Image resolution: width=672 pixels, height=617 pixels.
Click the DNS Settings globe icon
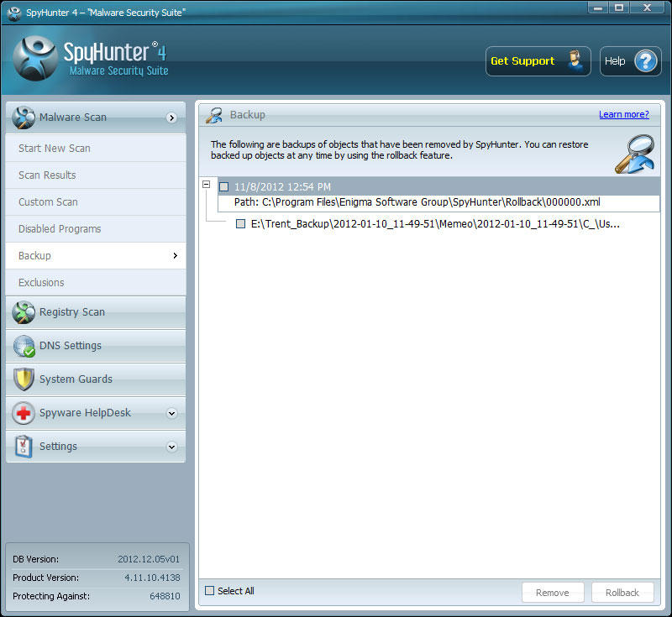click(x=24, y=346)
